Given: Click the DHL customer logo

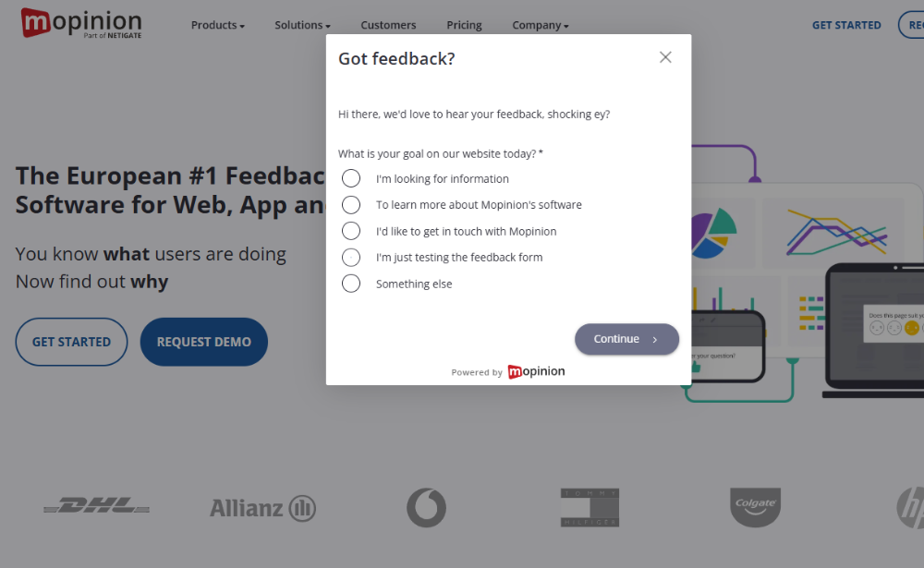Looking at the screenshot, I should (x=96, y=505).
